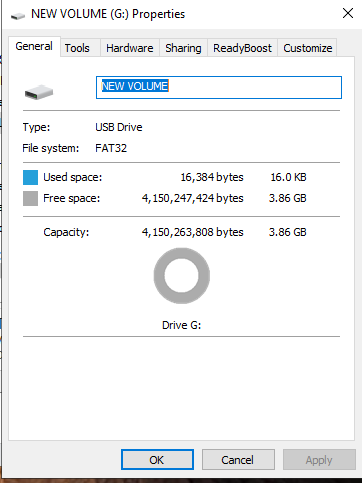Open the Hardware tab
Viewport: 362px width, 483px height.
pyautogui.click(x=130, y=48)
